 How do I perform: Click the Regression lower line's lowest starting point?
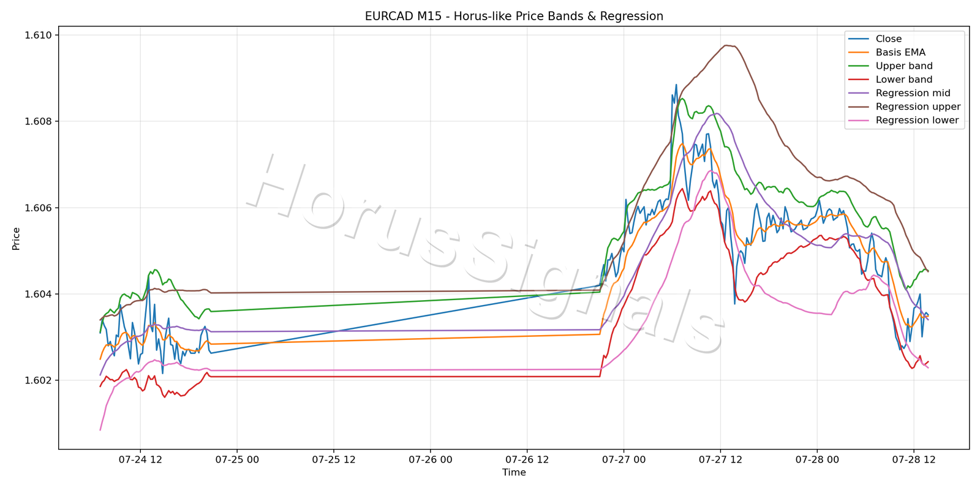[100, 430]
